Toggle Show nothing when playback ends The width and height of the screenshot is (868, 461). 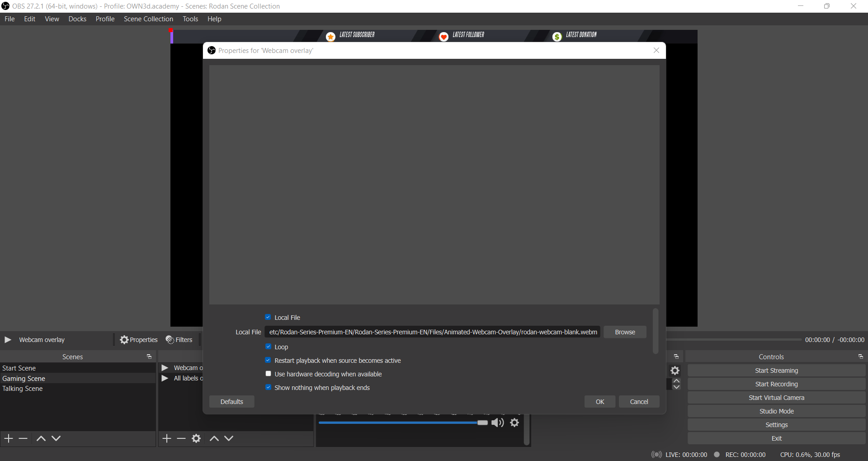point(268,387)
